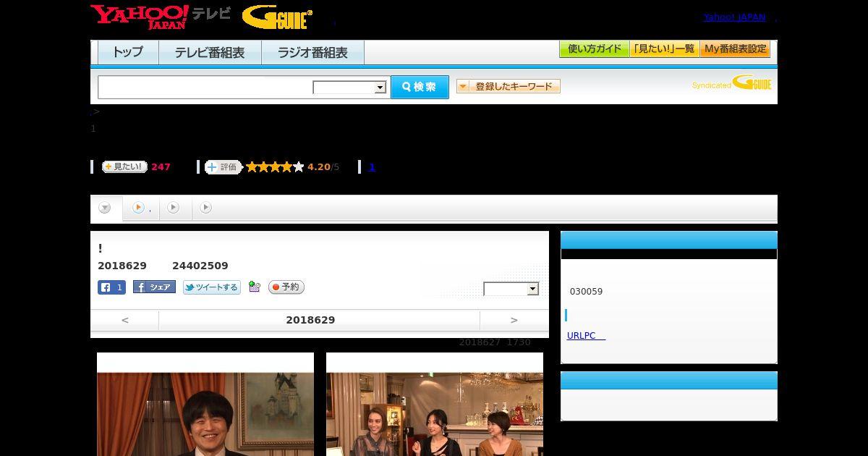The width and height of the screenshot is (868, 456).
Task: Click the 検索 search button
Action: [x=420, y=87]
